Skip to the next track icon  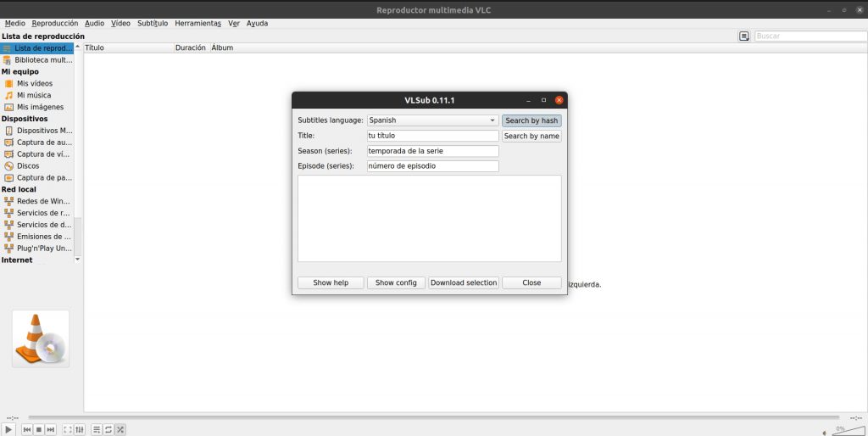[x=50, y=430]
